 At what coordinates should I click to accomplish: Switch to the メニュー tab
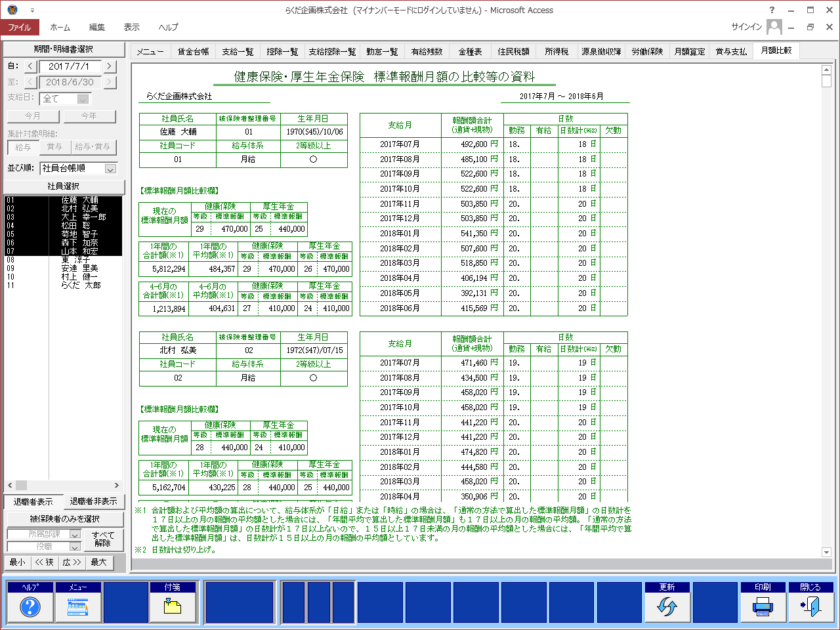(150, 51)
